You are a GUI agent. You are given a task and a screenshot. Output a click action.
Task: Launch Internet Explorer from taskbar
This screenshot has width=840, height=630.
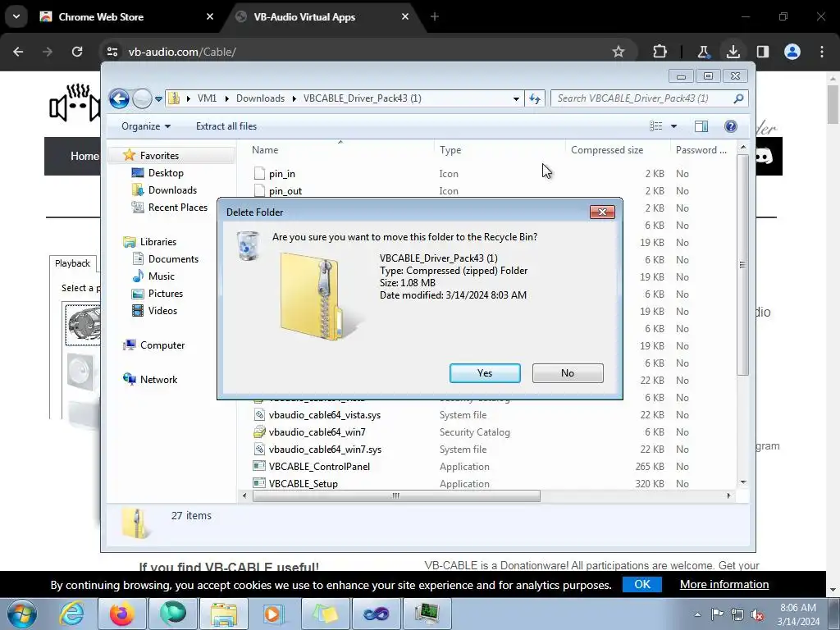coord(71,614)
